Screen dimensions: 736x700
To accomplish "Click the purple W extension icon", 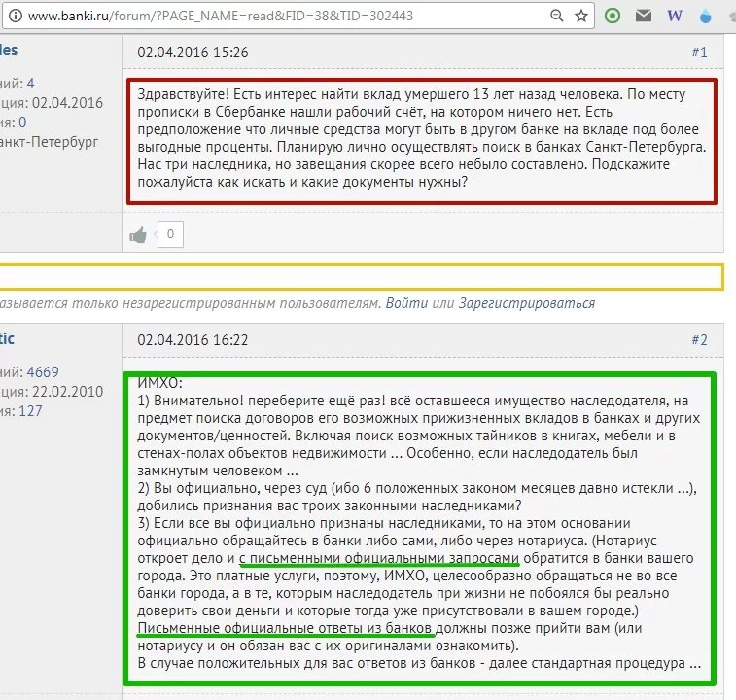I will pos(675,16).
